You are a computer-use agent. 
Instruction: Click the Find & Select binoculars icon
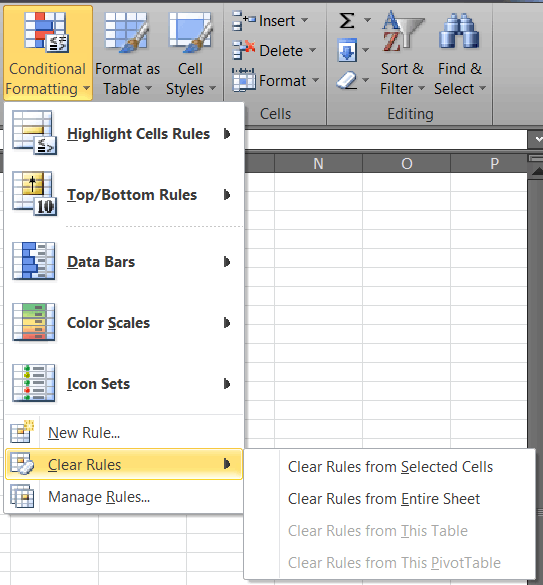[459, 31]
